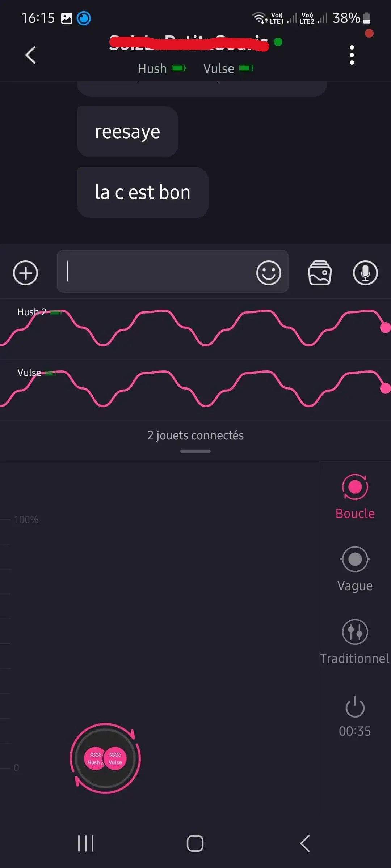Tap the back arrow in chat header
This screenshot has height=868, width=391.
coord(31,55)
